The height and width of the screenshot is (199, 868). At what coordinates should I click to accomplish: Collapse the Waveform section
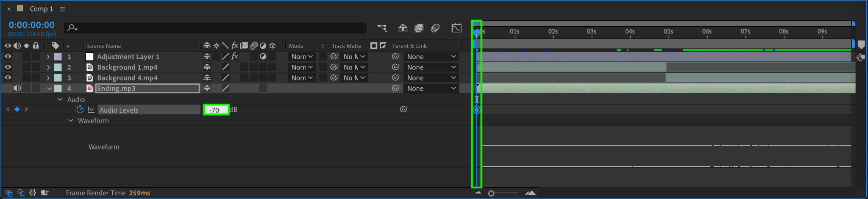[x=70, y=121]
